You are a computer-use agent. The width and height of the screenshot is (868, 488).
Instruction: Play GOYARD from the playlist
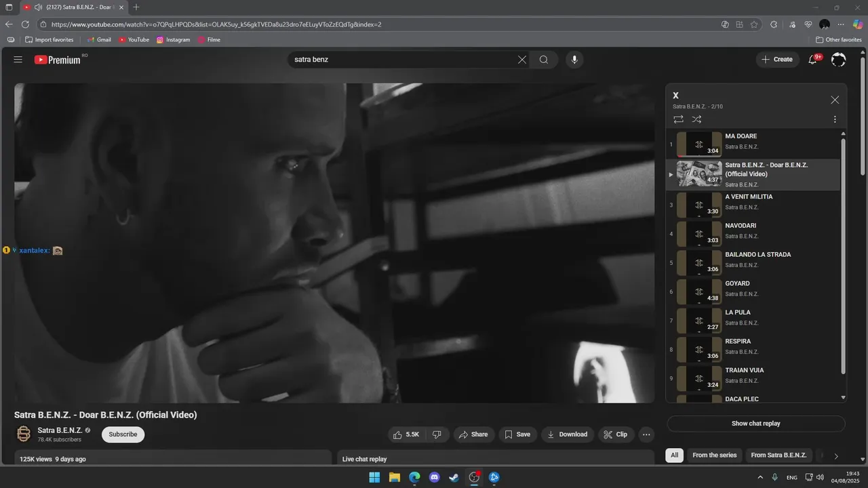[x=753, y=291]
